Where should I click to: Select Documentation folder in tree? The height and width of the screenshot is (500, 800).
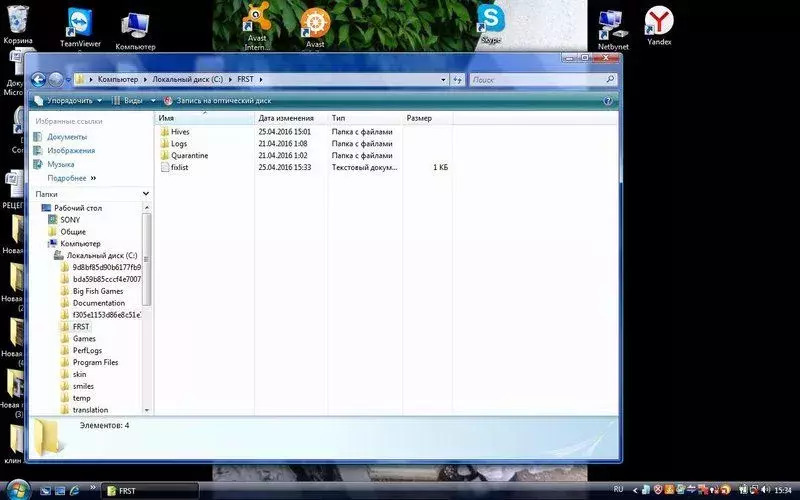point(98,303)
